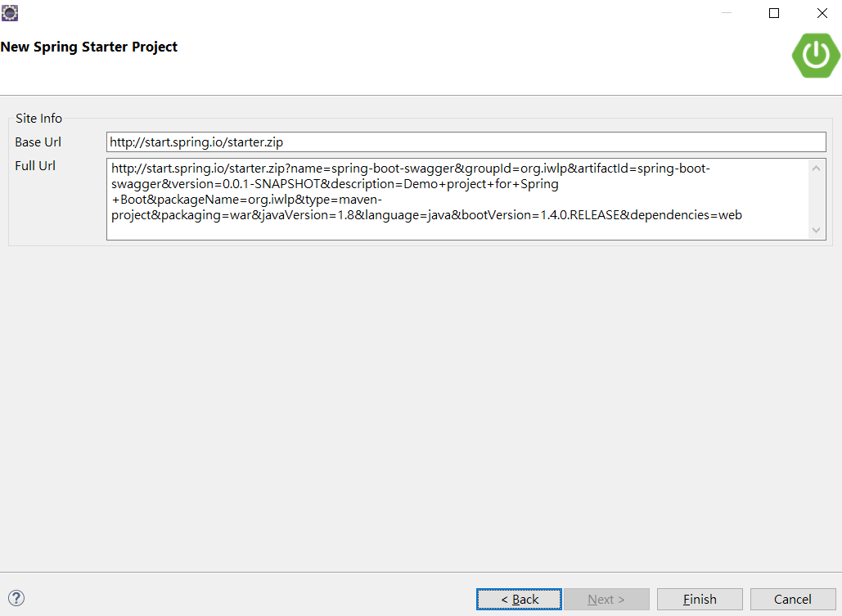Viewport: 842px width, 616px height.
Task: Click the Finish button
Action: point(700,599)
